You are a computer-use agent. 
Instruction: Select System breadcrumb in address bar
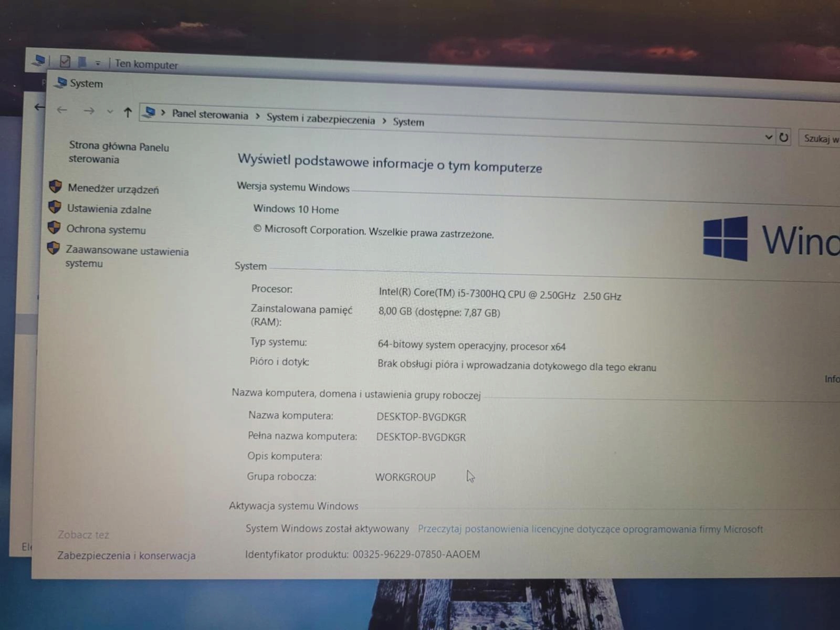408,122
